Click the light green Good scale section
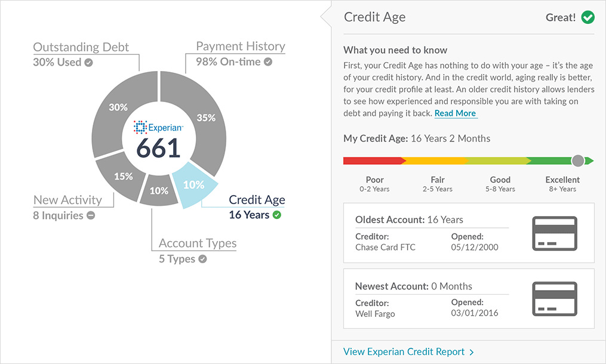 click(499, 161)
